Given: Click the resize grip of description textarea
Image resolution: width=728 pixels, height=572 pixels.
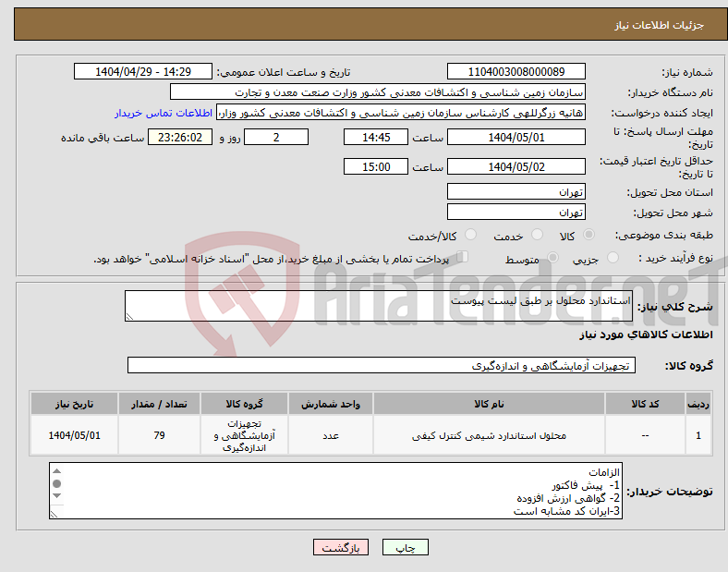Looking at the screenshot, I should (129, 317).
